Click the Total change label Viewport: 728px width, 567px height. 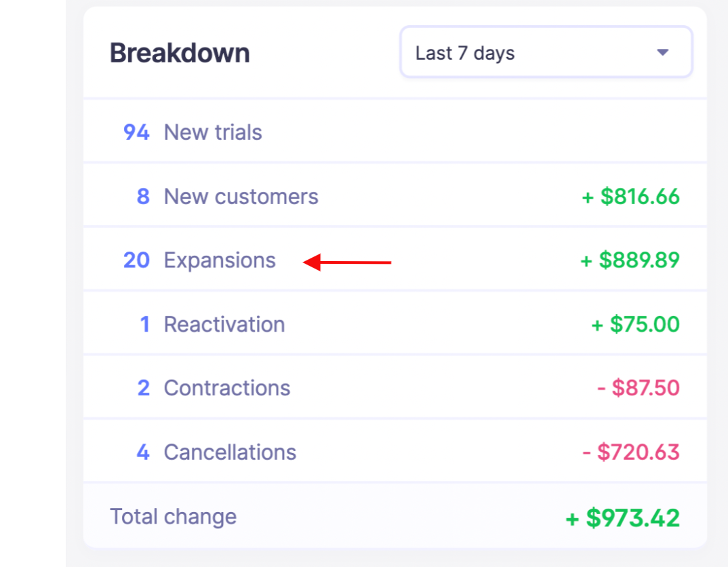[x=173, y=516]
